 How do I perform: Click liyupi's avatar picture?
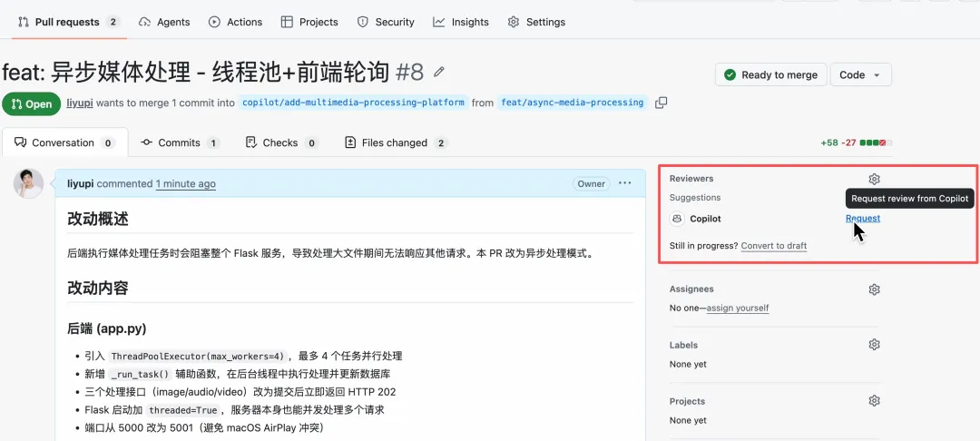(28, 184)
